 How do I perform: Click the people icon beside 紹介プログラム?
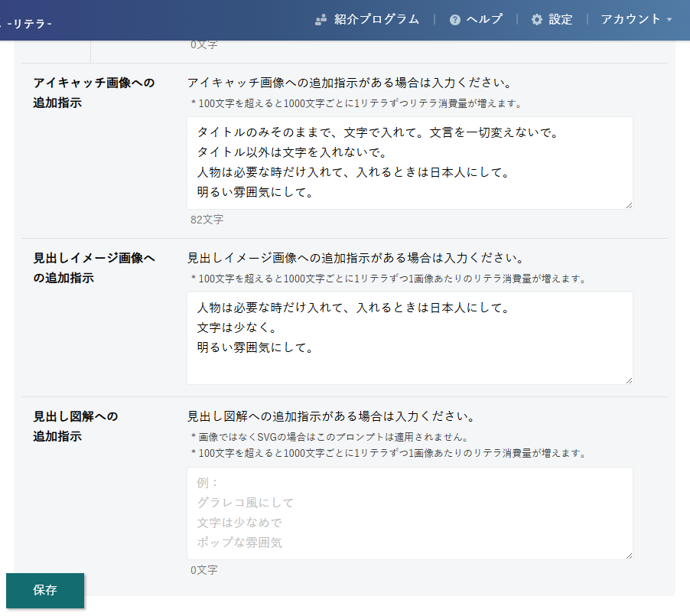click(321, 20)
